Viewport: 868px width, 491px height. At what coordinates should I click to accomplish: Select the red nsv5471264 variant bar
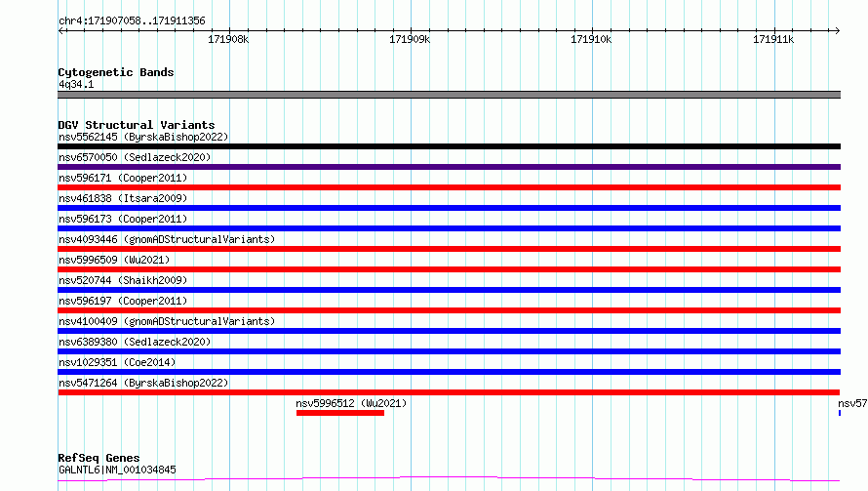pos(449,392)
